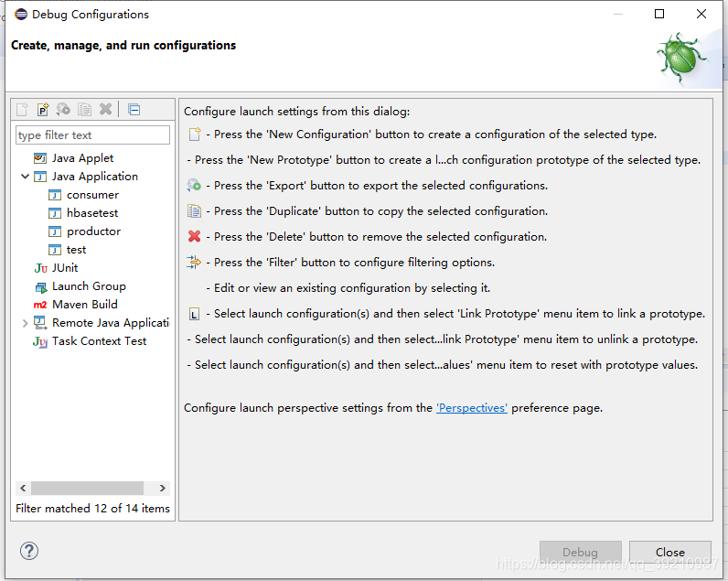This screenshot has width=728, height=581.
Task: Select the Java Applet type
Action: [82, 158]
